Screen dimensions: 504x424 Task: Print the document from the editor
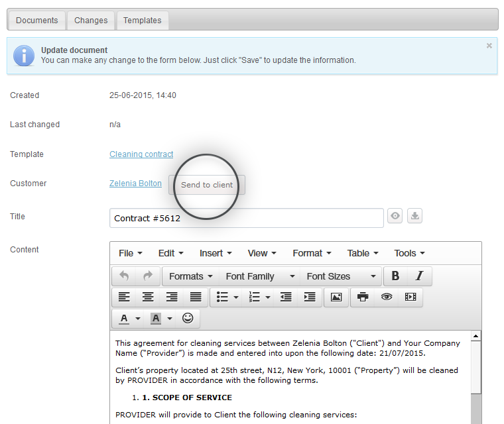(363, 297)
